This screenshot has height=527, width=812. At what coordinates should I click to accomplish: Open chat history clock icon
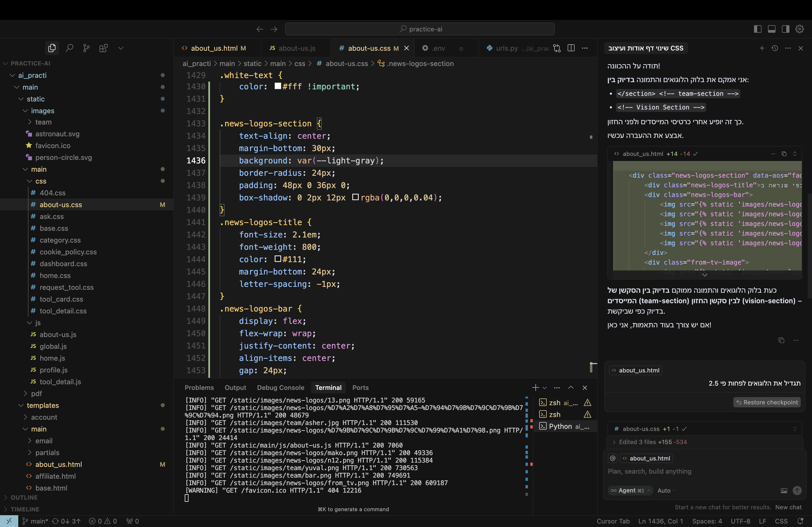pos(775,48)
